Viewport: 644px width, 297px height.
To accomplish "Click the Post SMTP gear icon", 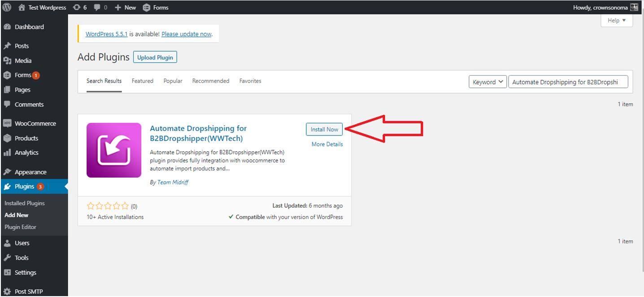I will [x=7, y=292].
